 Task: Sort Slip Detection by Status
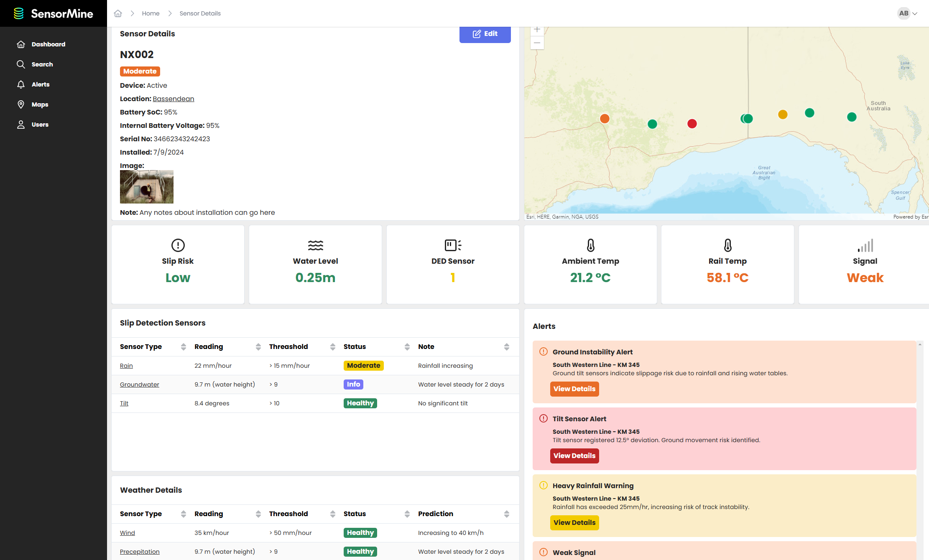pos(407,347)
